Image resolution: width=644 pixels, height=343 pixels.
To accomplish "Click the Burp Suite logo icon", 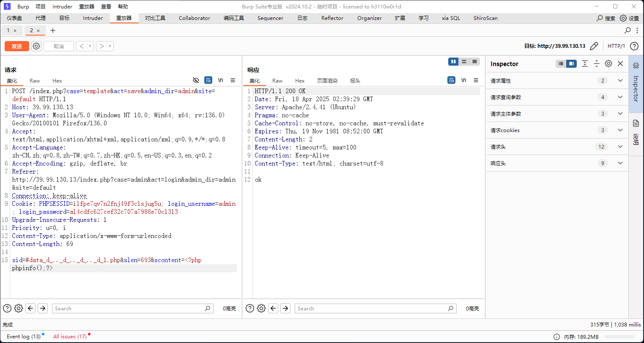I will [7, 6].
